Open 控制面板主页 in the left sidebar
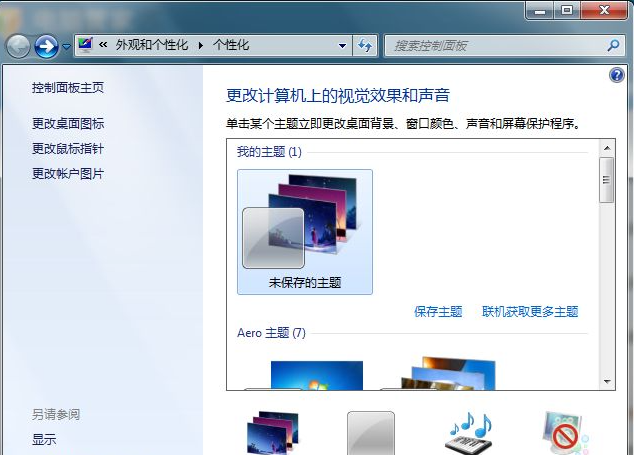This screenshot has width=634, height=455. point(67,88)
